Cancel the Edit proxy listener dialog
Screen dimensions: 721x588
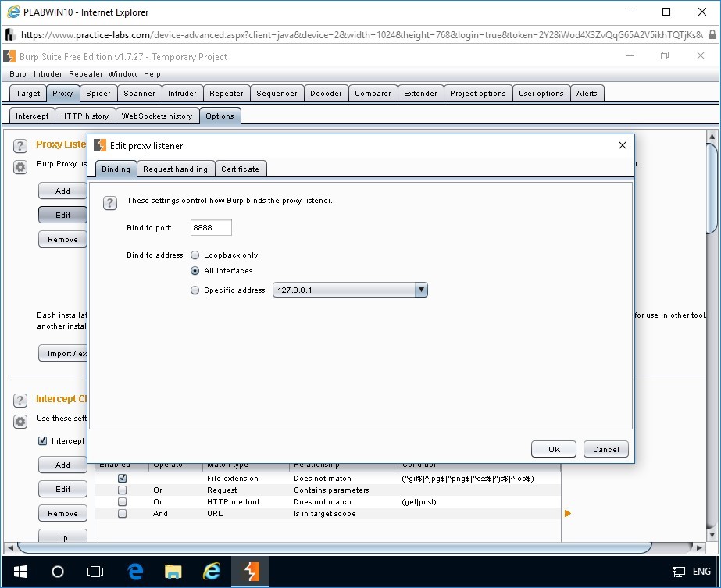coord(606,449)
